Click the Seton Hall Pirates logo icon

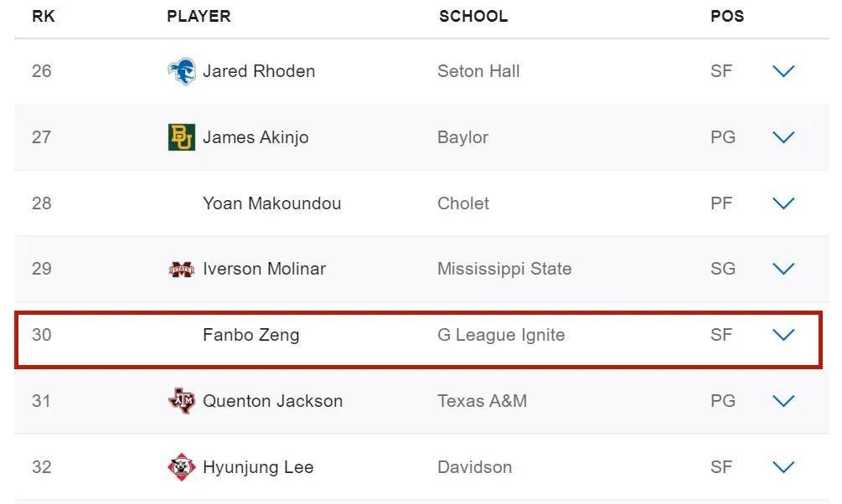point(182,71)
